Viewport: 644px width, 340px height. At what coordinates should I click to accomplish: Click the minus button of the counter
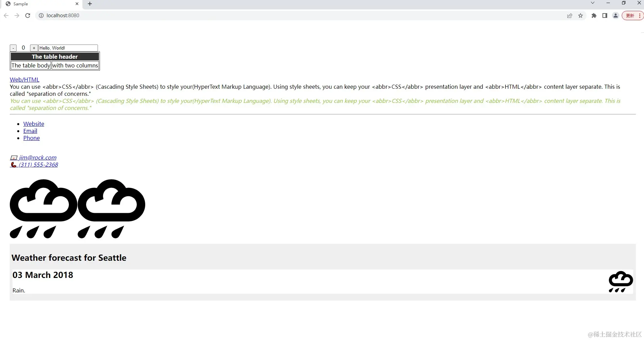(x=13, y=48)
